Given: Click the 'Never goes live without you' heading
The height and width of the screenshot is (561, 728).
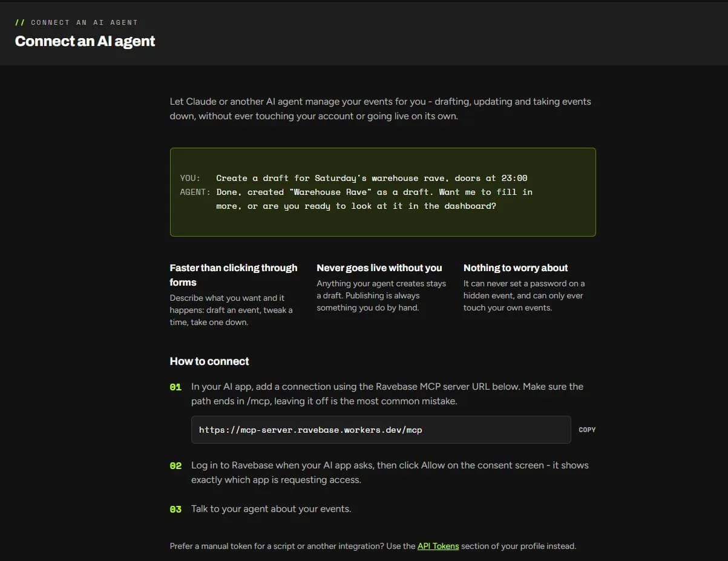Looking at the screenshot, I should click(379, 267).
